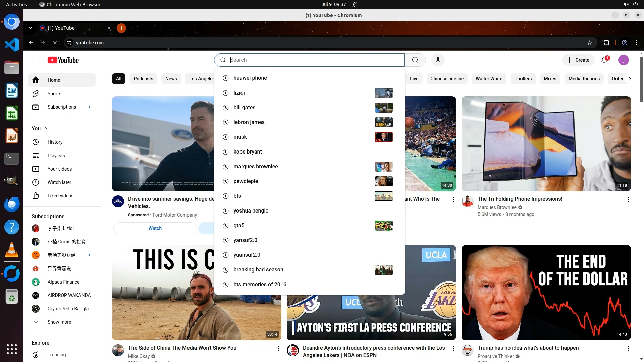Open the tab search dropdown arrow
The image size is (644, 362).
pyautogui.click(x=30, y=28)
